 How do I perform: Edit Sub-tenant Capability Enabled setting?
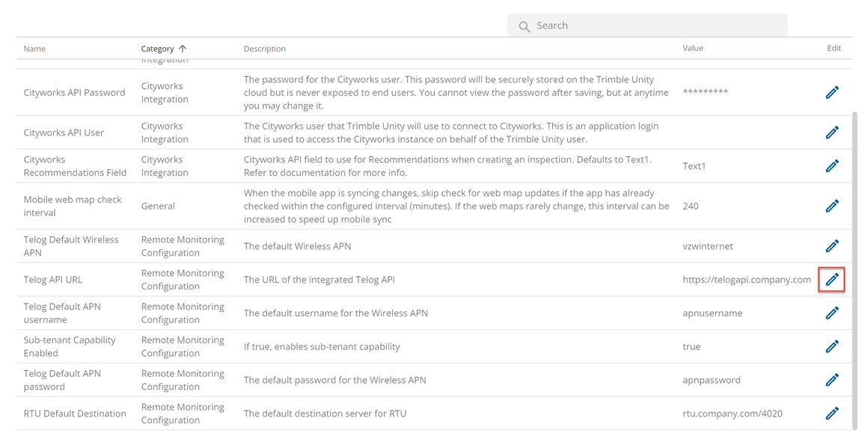pos(832,346)
